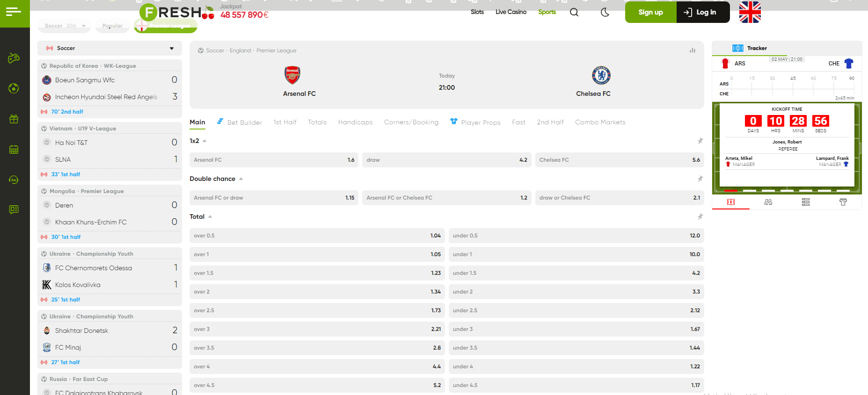Select Arsenal FC or draw 1.15
The height and width of the screenshot is (395, 868).
[x=274, y=198]
